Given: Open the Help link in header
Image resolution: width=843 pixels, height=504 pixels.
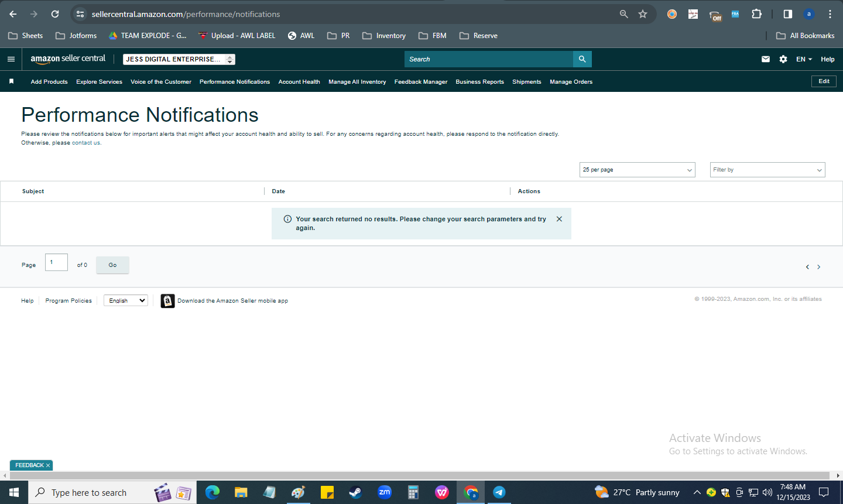Looking at the screenshot, I should pyautogui.click(x=828, y=59).
